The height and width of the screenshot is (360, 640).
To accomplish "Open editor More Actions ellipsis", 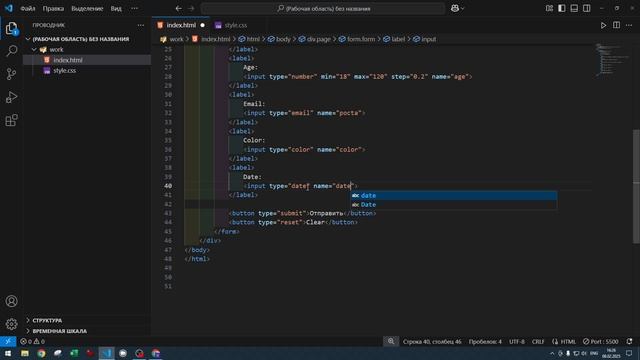I will 629,25.
